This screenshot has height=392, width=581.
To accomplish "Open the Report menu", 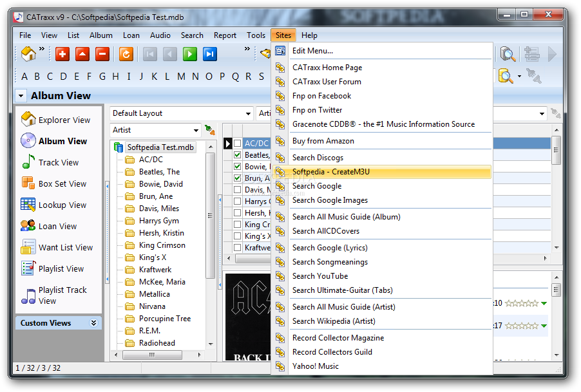I will (225, 35).
